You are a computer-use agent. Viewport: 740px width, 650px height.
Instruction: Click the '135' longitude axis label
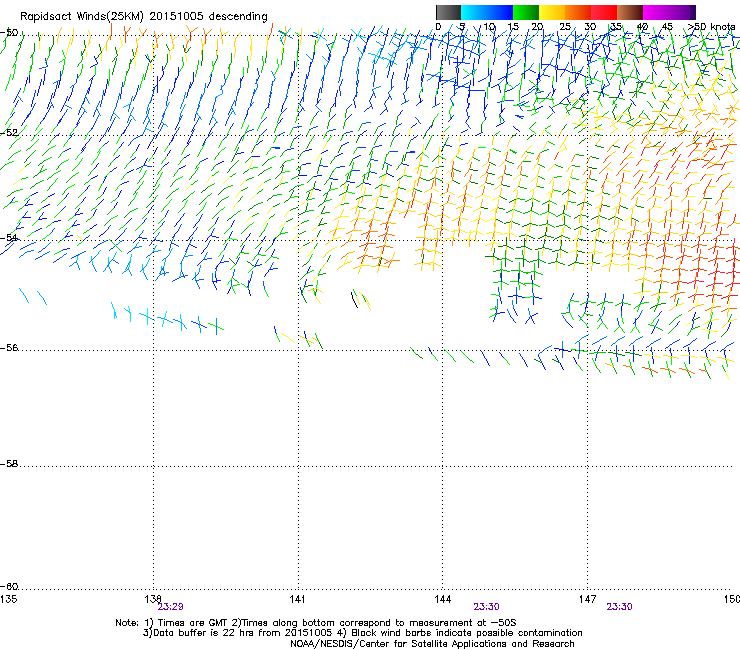click(8, 599)
